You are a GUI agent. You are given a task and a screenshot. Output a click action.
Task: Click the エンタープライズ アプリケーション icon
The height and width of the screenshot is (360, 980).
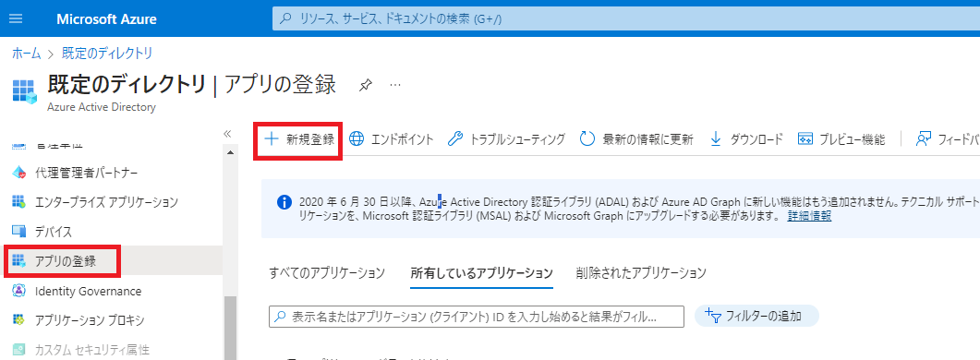click(19, 202)
